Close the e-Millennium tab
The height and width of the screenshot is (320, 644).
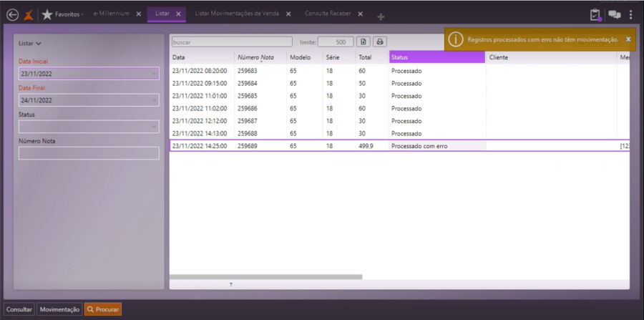(x=139, y=14)
